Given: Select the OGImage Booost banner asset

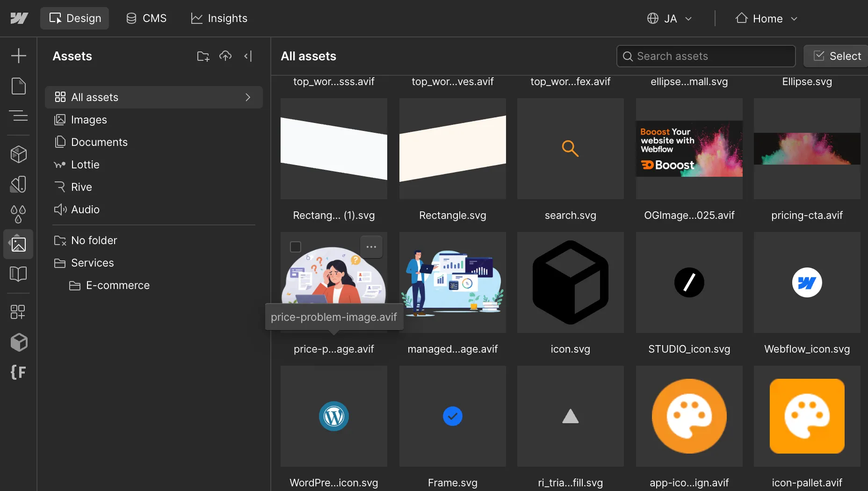Looking at the screenshot, I should (x=689, y=149).
